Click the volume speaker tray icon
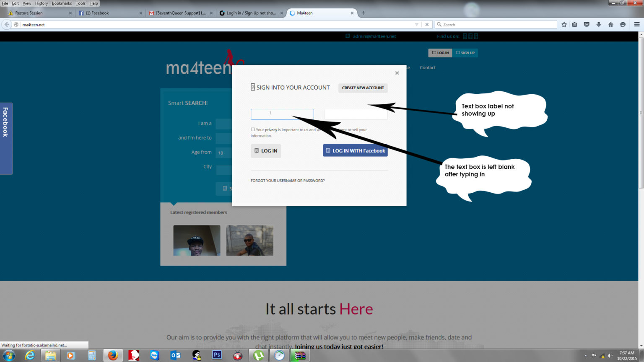The height and width of the screenshot is (362, 644). tap(610, 356)
